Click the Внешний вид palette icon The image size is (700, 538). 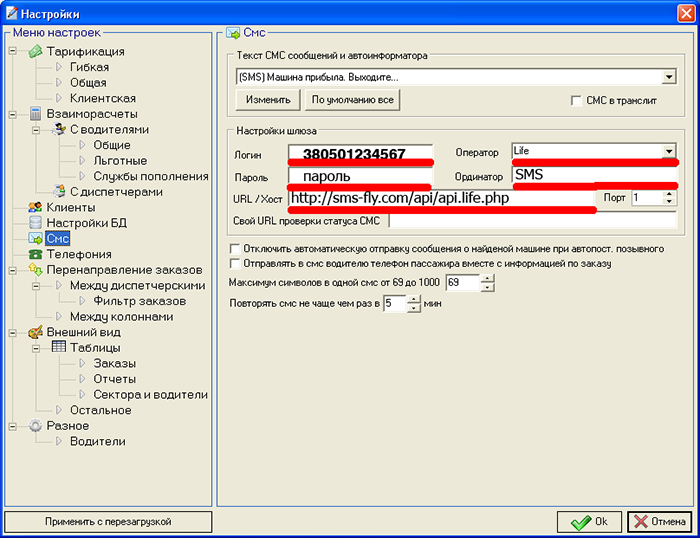pos(35,332)
